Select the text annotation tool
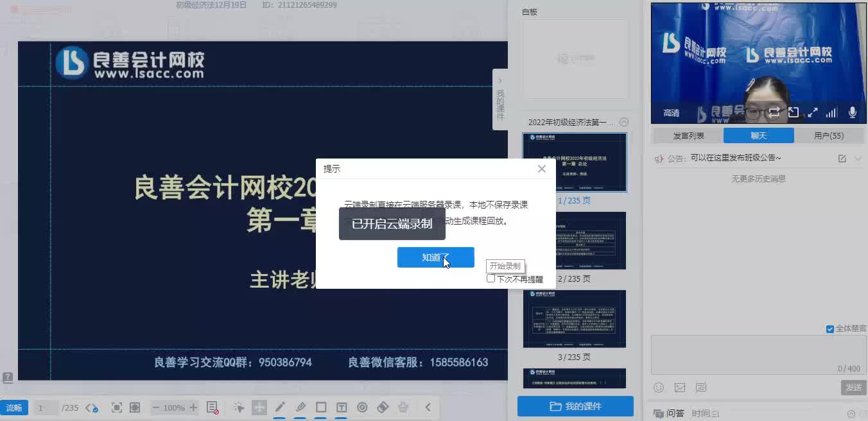 (x=340, y=407)
